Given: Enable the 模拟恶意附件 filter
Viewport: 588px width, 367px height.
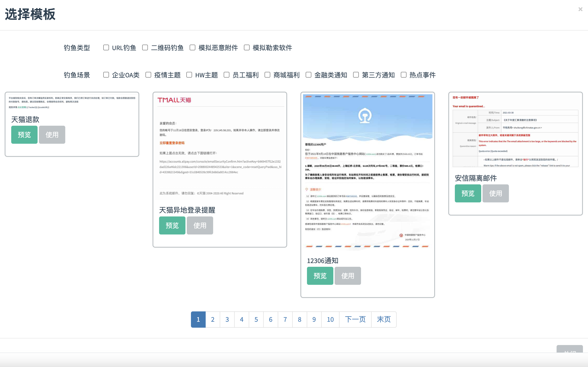Looking at the screenshot, I should pos(192,47).
